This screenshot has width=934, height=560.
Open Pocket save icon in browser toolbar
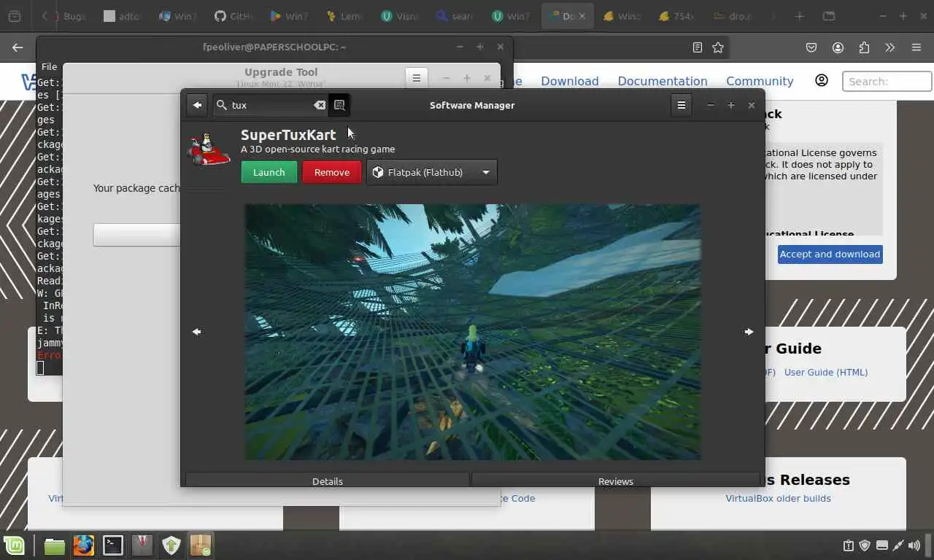811,47
